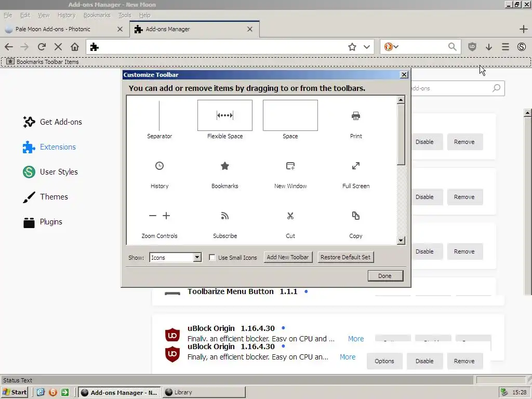Open the Windows Start button
Viewport: 532px width, 399px height.
coord(15,392)
